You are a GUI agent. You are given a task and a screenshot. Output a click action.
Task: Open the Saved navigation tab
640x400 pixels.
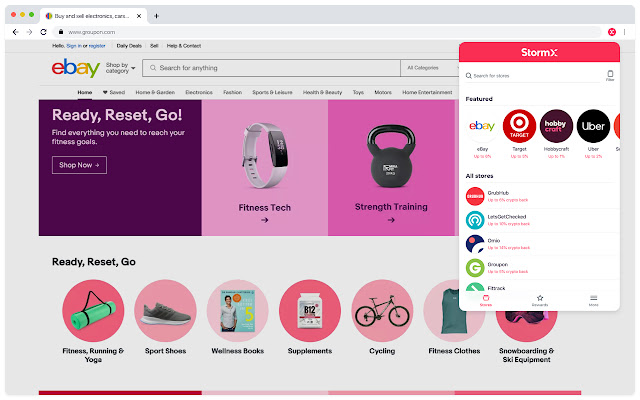click(114, 92)
